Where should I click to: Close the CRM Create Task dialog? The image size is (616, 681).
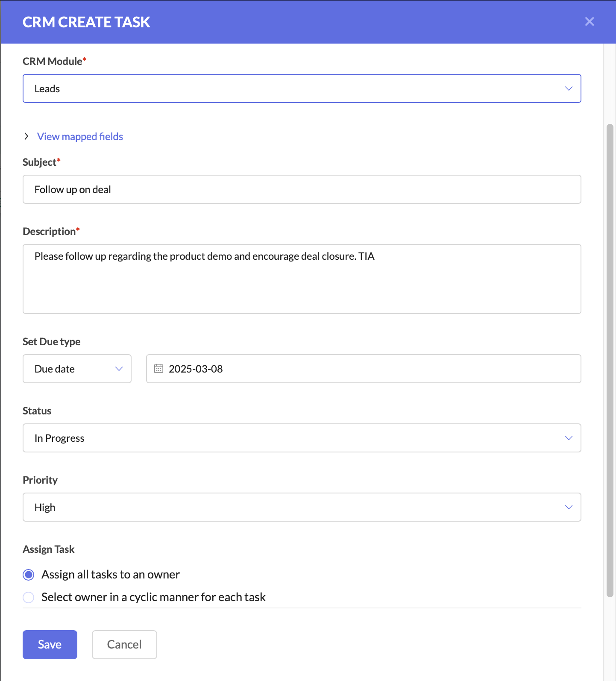click(590, 22)
